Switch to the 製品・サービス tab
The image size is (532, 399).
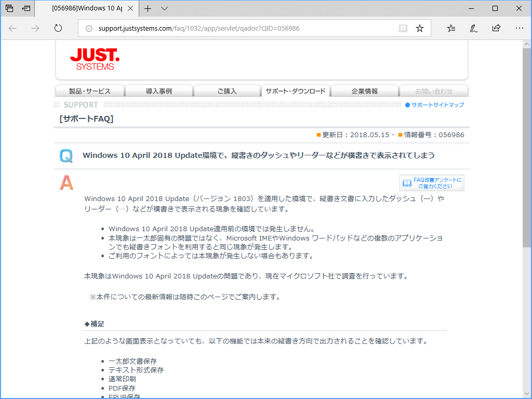pos(89,90)
